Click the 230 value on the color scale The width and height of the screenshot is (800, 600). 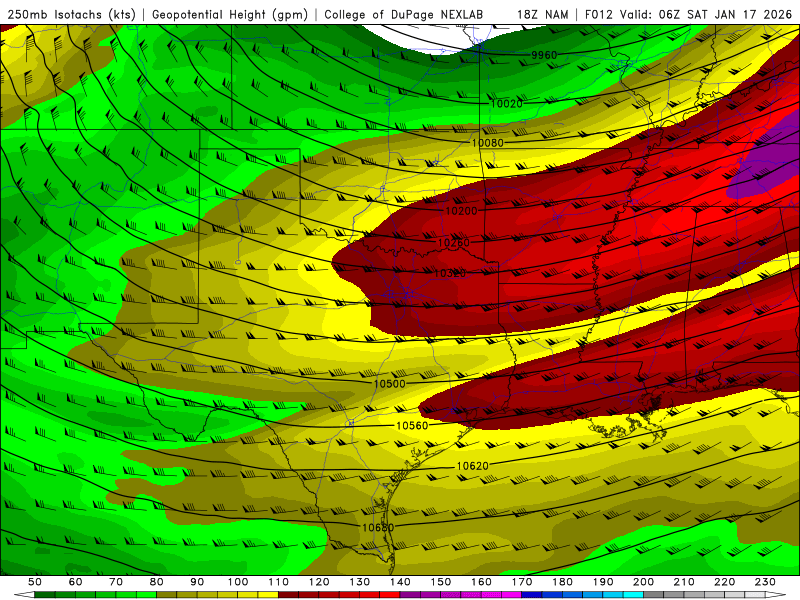(765, 582)
